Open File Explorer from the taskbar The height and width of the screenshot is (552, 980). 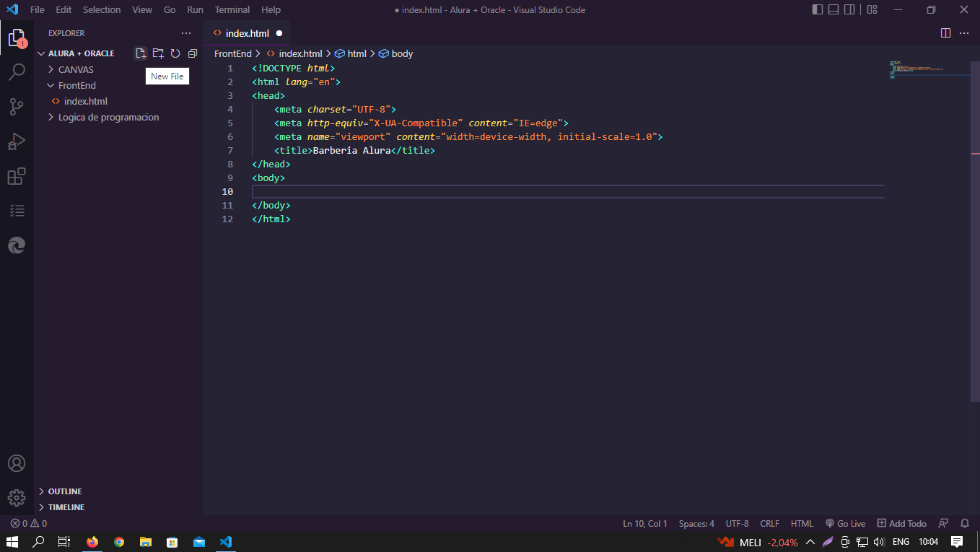tap(145, 541)
